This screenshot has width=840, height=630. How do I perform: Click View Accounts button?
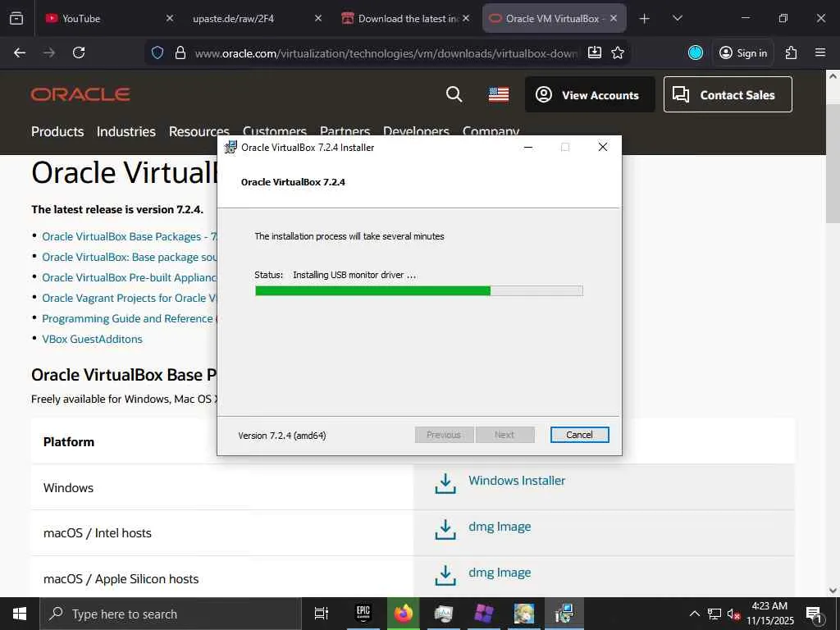tap(589, 95)
